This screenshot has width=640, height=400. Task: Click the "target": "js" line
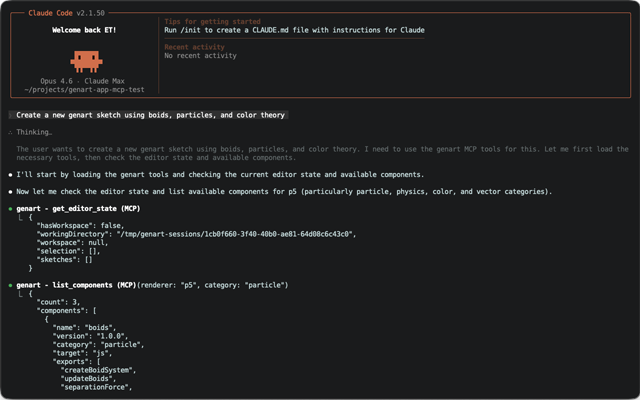pyautogui.click(x=82, y=353)
